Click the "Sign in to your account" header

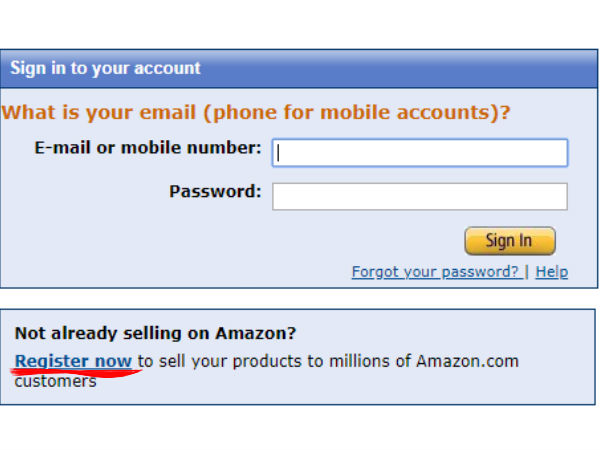[105, 69]
